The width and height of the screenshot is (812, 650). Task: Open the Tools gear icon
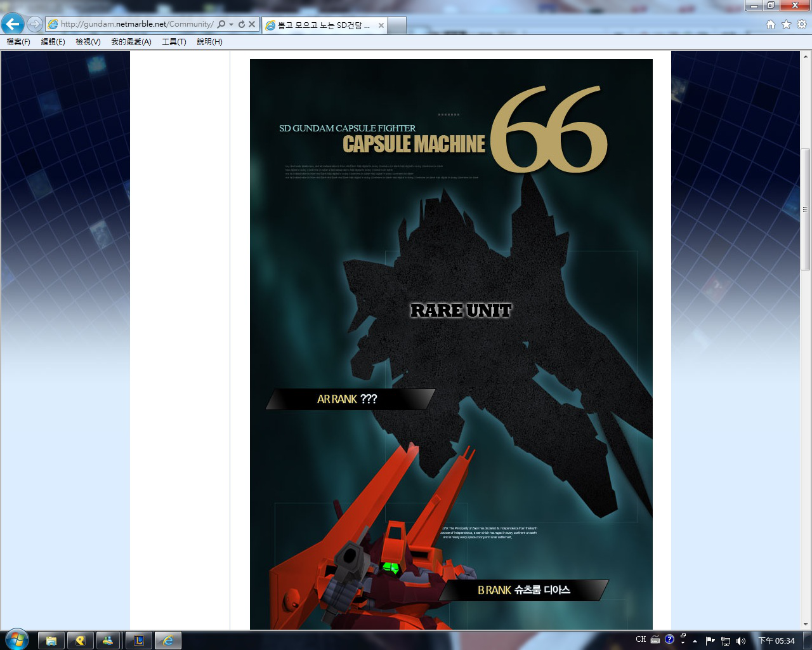pos(802,24)
